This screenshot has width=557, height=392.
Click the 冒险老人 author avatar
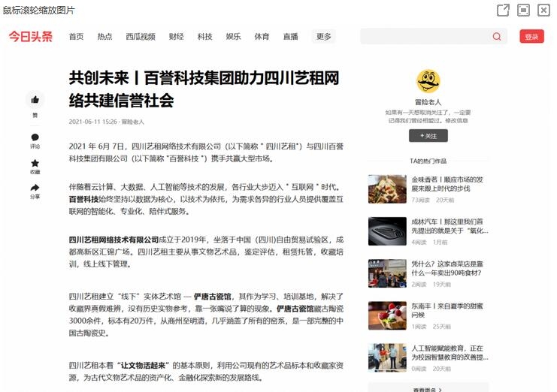428,81
